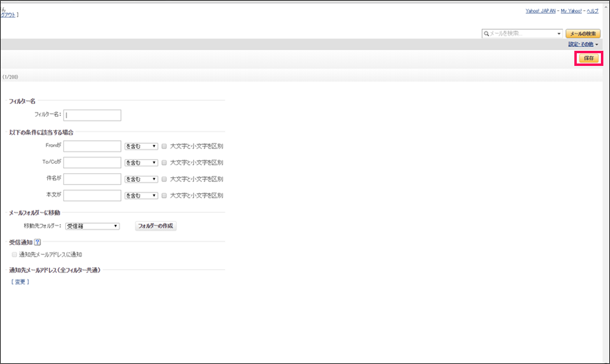Check case-sensitive option for 件名 condition

click(164, 179)
